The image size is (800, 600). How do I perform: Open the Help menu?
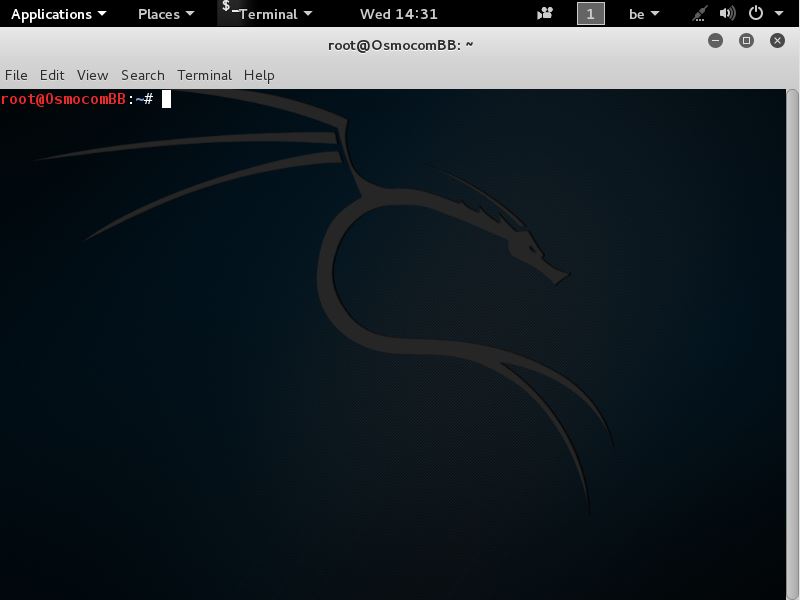259,75
